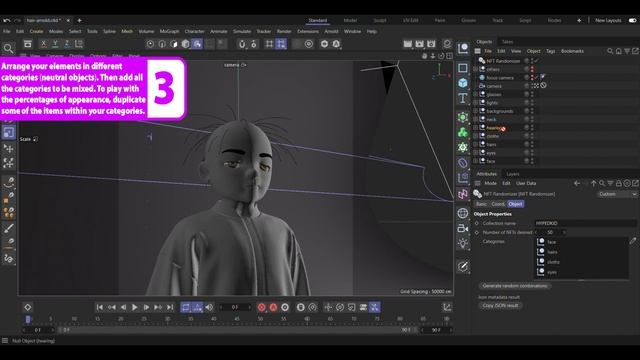The height and width of the screenshot is (360, 640).
Task: Expand the neck null object
Action: (x=476, y=119)
